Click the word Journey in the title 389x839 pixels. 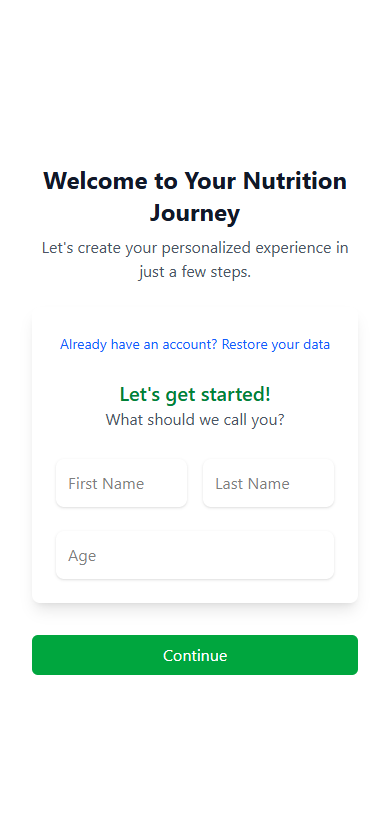pyautogui.click(x=195, y=213)
